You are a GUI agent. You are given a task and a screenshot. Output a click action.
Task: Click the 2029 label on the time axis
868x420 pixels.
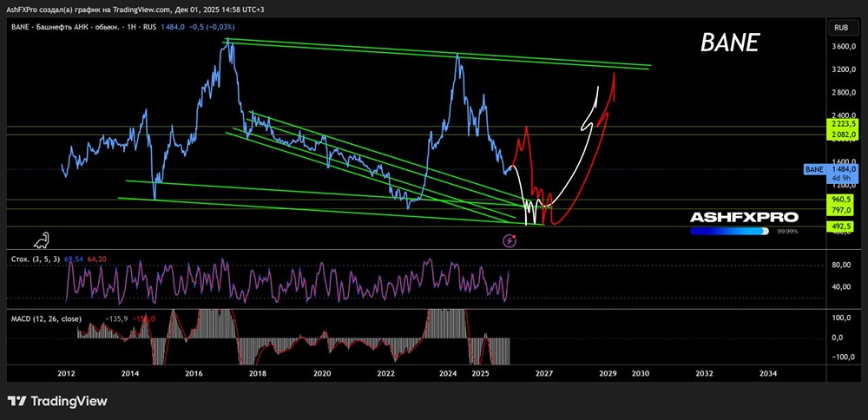pyautogui.click(x=608, y=373)
